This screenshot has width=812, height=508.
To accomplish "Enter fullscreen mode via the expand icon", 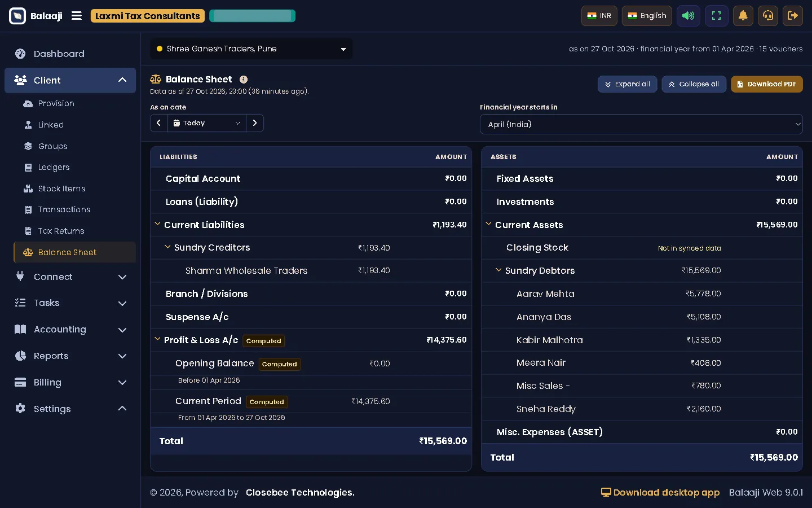I will [716, 16].
